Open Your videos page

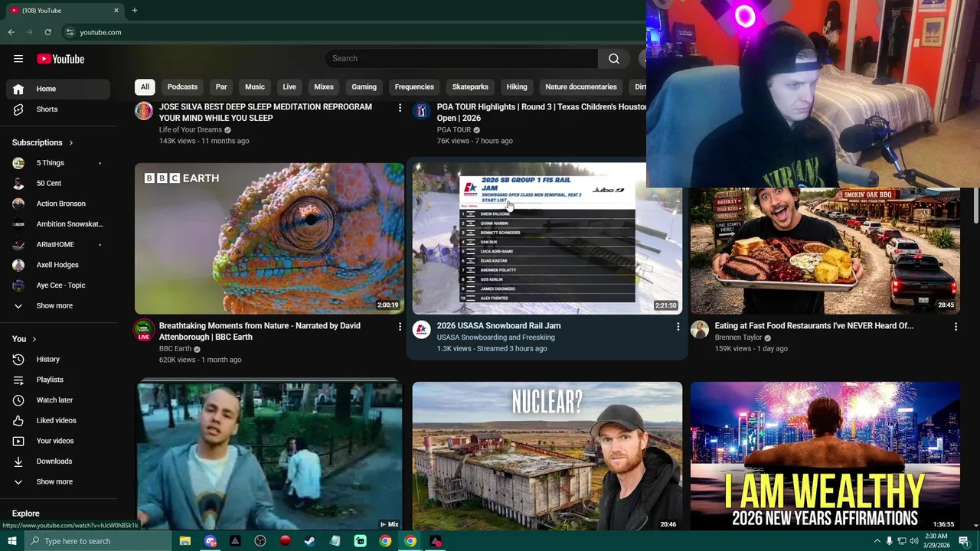[58, 441]
